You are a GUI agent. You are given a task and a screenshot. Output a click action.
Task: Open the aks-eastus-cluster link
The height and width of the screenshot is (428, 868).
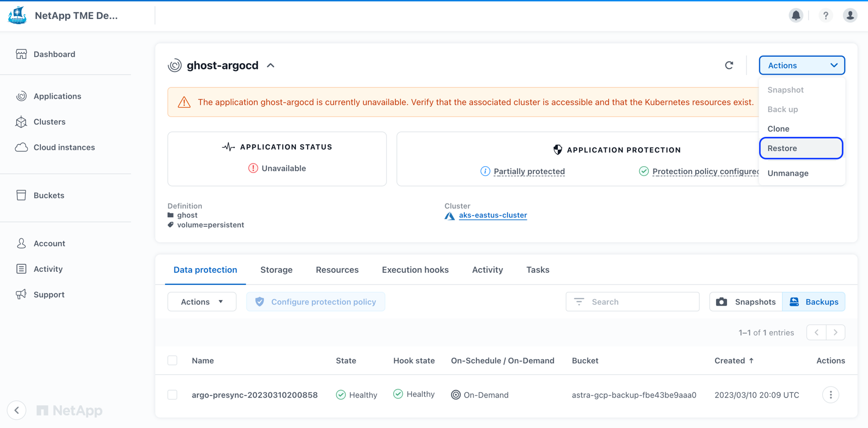(493, 215)
